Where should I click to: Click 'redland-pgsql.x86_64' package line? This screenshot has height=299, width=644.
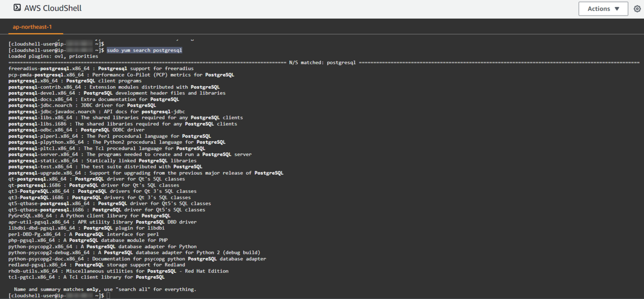coord(97,265)
